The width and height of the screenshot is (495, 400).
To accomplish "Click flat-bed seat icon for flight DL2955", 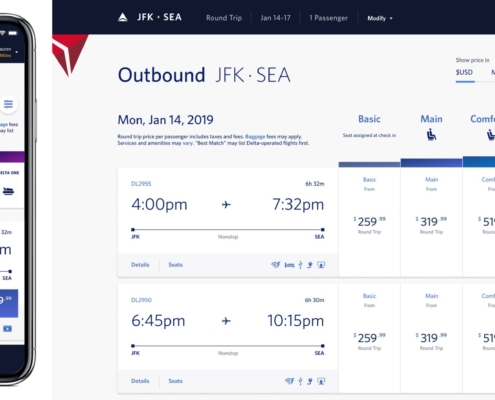I will (x=289, y=265).
